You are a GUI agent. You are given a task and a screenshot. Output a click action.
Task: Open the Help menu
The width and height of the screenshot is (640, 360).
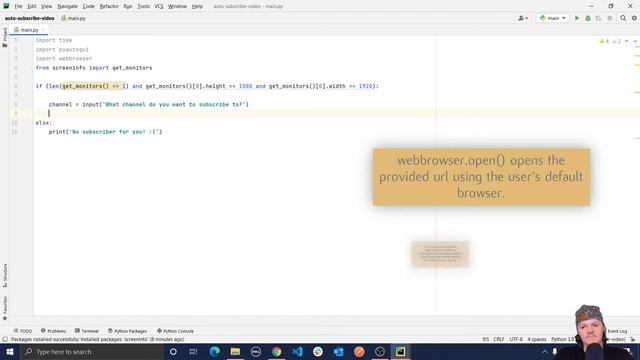click(x=197, y=7)
